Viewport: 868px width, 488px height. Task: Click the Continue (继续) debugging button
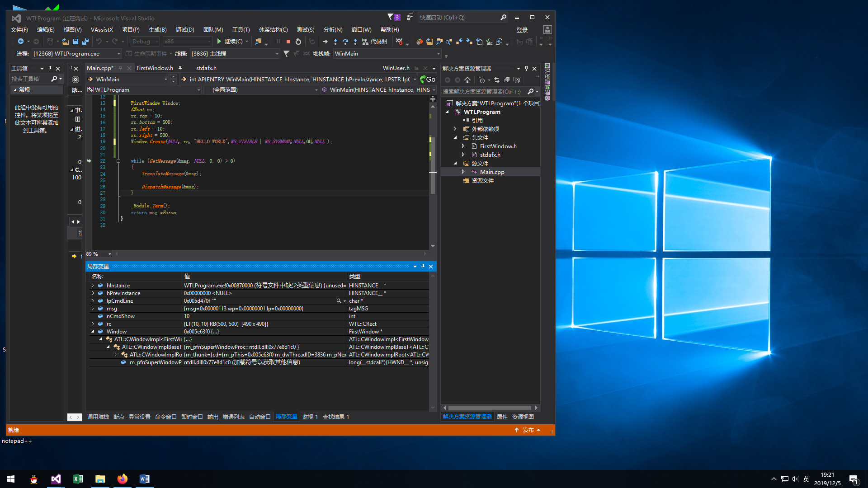pos(229,42)
